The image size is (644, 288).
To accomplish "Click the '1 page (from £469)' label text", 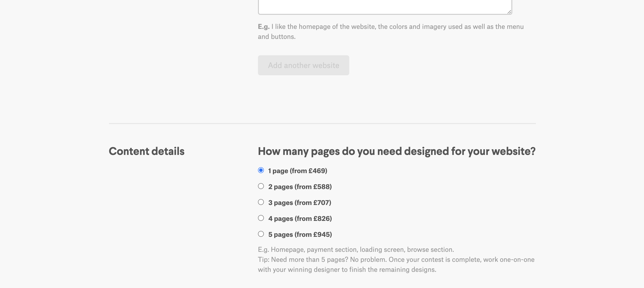I will pyautogui.click(x=297, y=171).
